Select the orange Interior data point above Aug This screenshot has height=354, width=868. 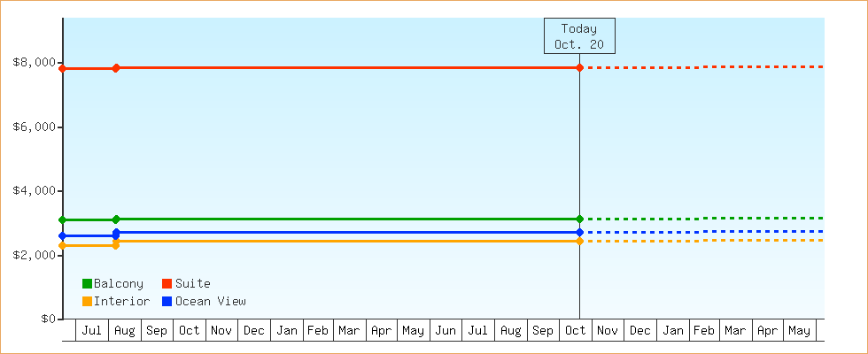[x=116, y=245]
